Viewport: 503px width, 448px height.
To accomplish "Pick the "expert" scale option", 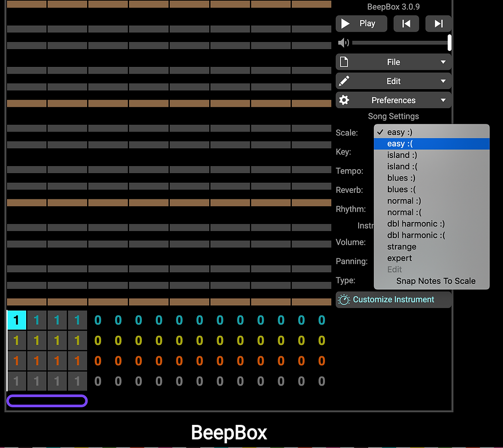I will coord(432,258).
